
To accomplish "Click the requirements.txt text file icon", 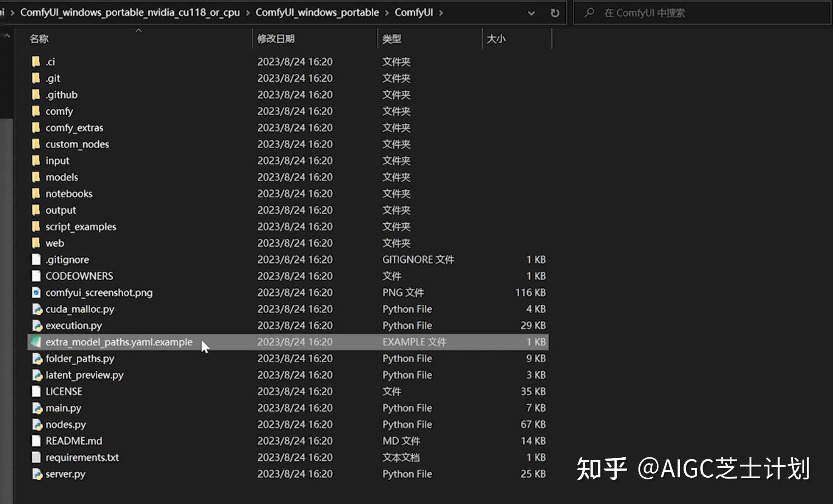I will coord(37,457).
